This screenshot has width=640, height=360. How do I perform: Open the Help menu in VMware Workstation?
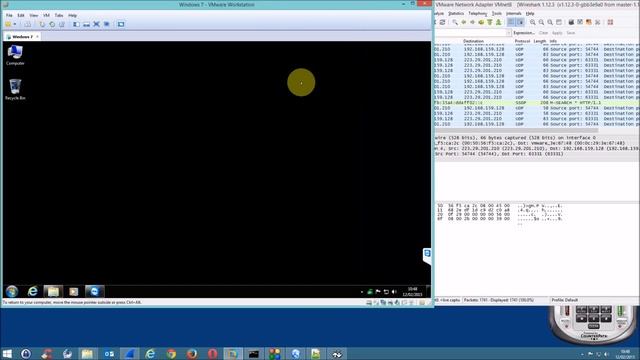tap(72, 15)
